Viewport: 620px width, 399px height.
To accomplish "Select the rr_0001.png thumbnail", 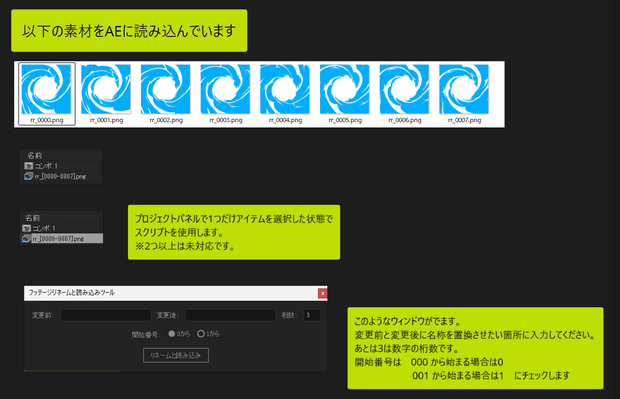I will click(106, 89).
